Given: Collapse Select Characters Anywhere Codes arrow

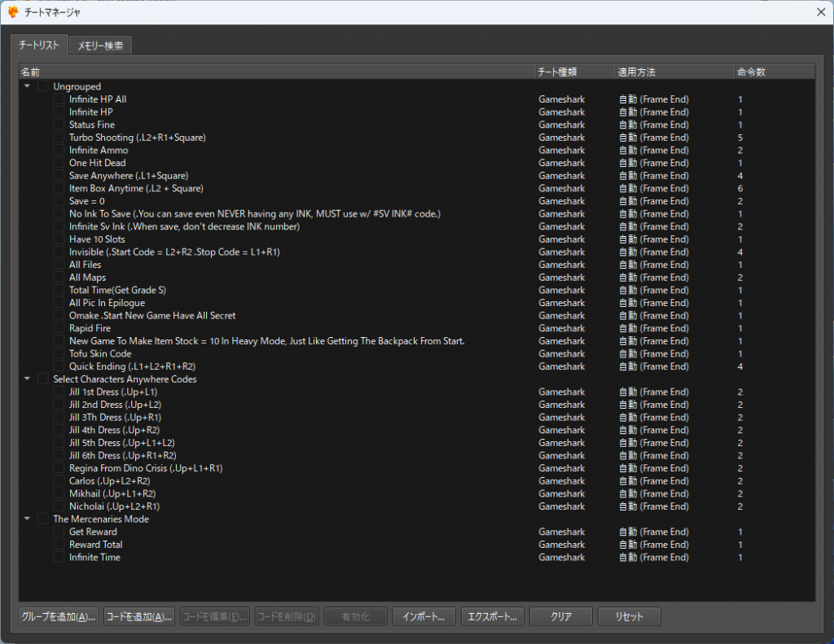Looking at the screenshot, I should click(27, 379).
